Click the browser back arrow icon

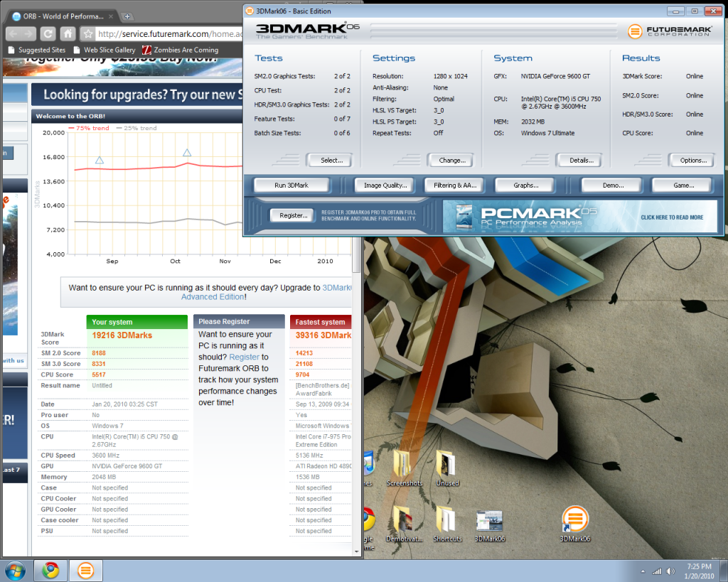pyautogui.click(x=14, y=34)
